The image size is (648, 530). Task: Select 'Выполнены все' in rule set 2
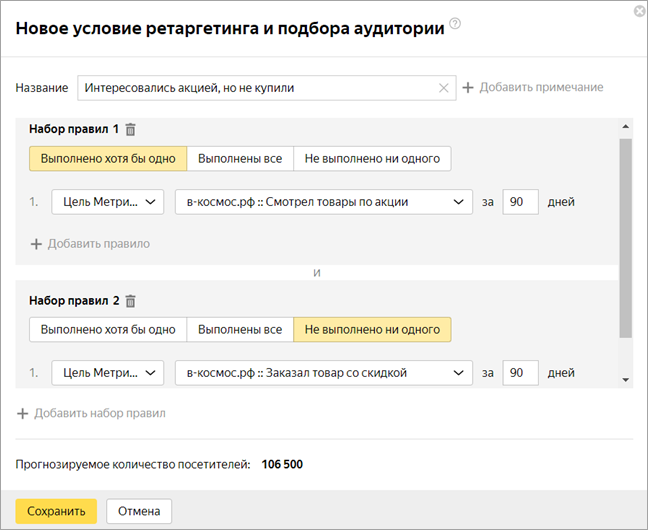point(240,329)
